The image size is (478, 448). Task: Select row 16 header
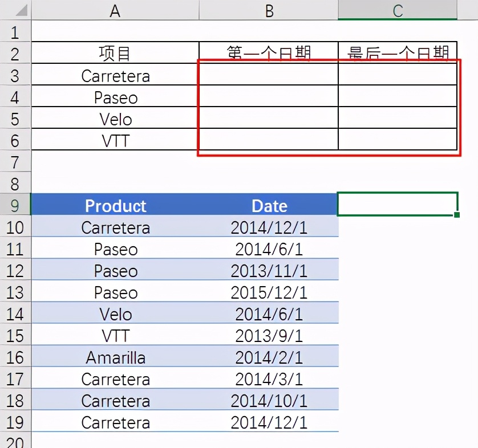pos(15,357)
